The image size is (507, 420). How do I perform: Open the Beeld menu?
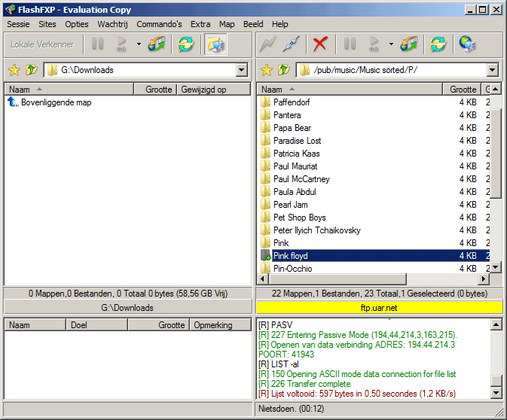pyautogui.click(x=253, y=24)
